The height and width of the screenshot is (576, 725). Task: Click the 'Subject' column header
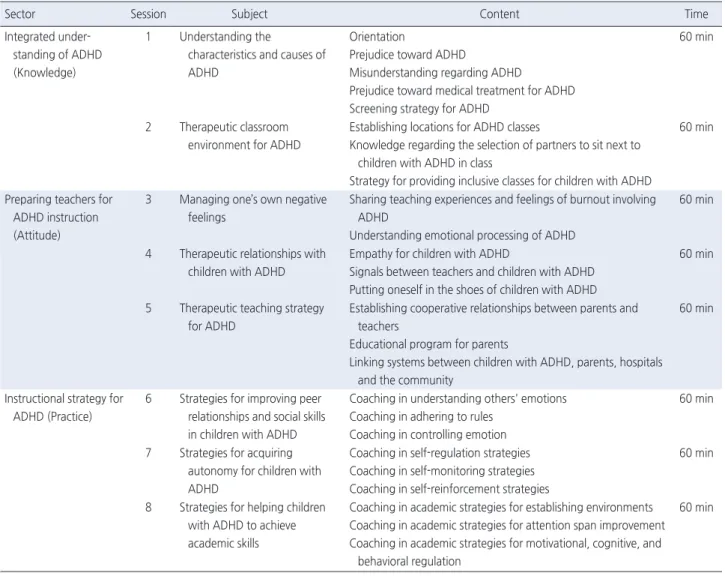coord(249,14)
